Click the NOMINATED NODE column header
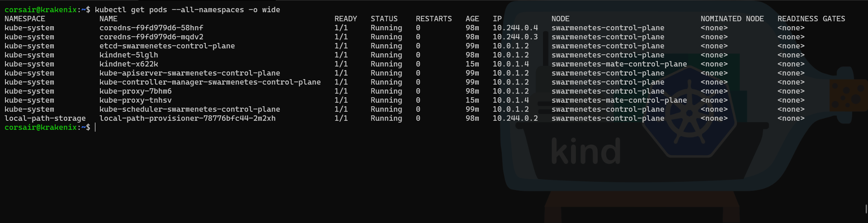The height and width of the screenshot is (223, 868). 732,19
